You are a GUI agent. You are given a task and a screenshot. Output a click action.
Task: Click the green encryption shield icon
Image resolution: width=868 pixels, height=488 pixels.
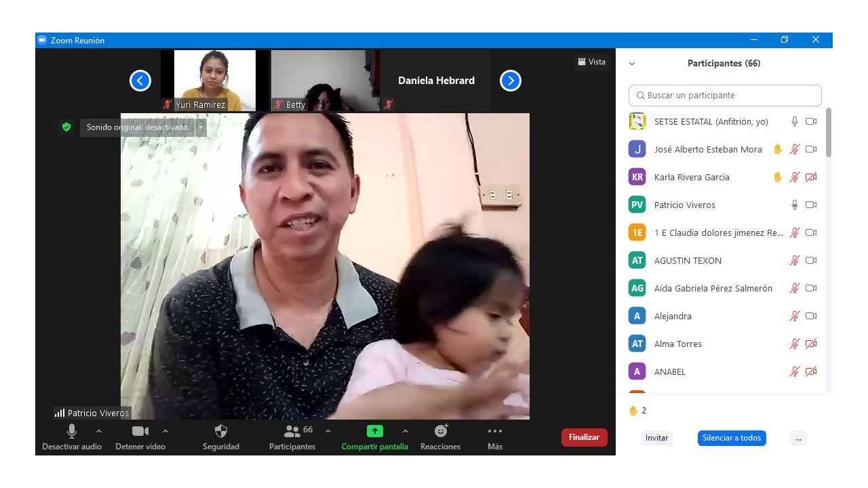tap(66, 127)
